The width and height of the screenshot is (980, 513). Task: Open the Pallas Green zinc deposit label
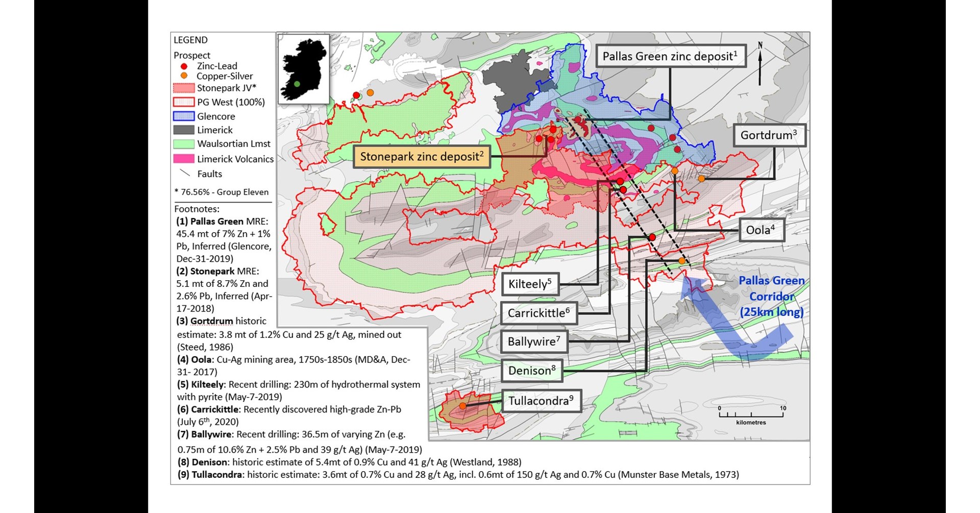[672, 56]
